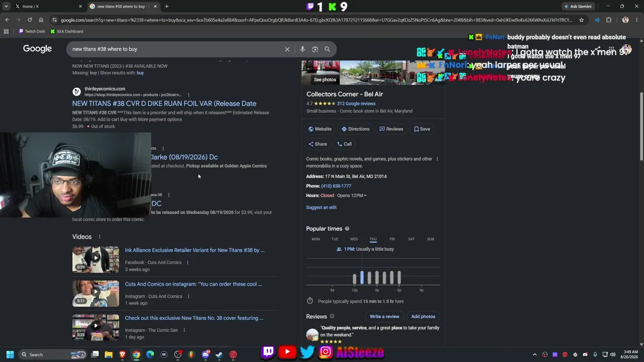644x362 pixels.
Task: Save Collectors Corner to your lists
Action: (422, 129)
